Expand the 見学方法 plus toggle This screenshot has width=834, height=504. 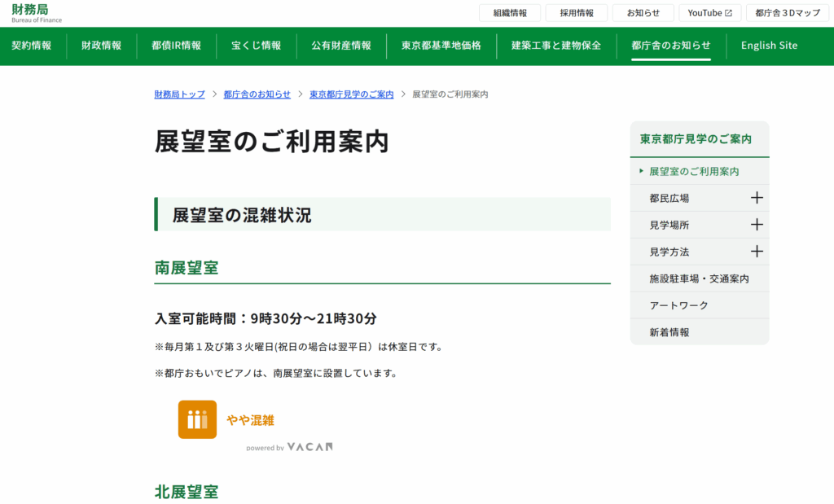point(757,252)
